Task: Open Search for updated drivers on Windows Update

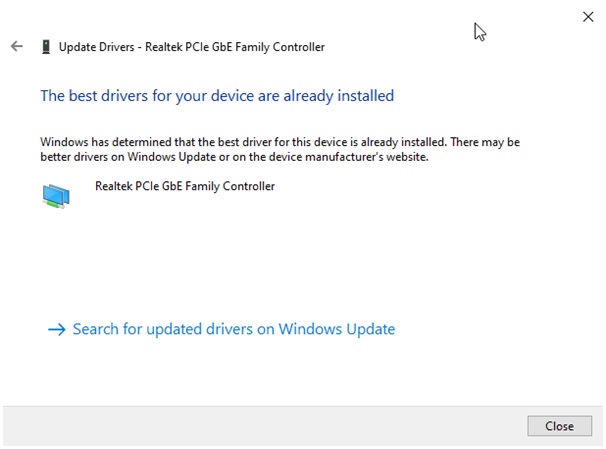Action: pos(233,329)
